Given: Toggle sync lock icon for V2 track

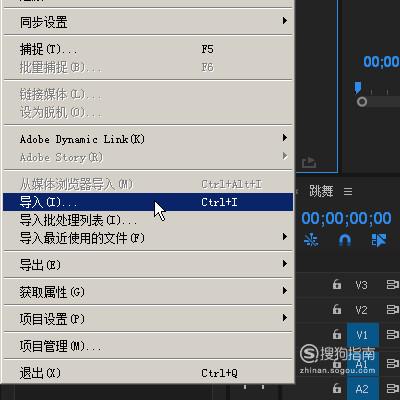Looking at the screenshot, I should point(393,309).
